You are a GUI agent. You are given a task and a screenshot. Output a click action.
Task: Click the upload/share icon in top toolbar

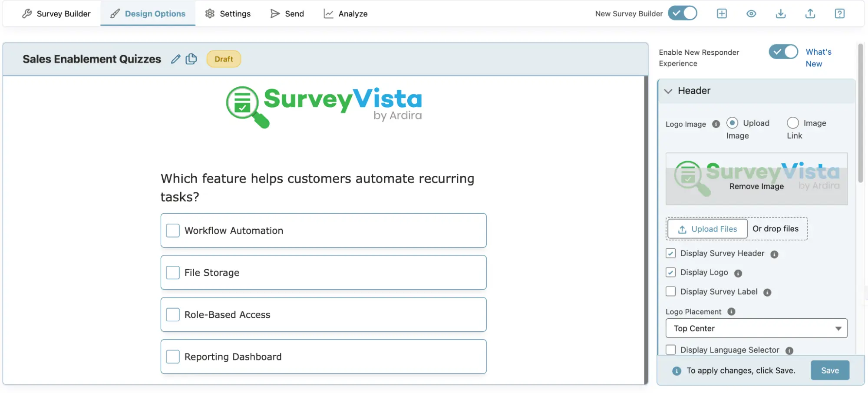810,13
